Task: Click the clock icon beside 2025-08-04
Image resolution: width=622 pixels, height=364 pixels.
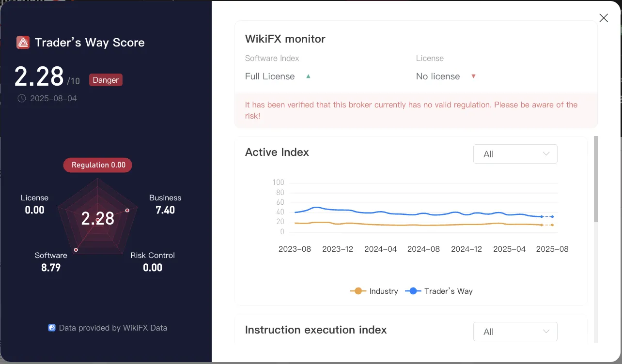Action: pos(22,98)
